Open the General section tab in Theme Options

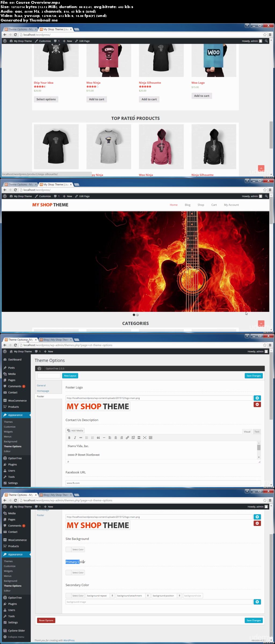[x=41, y=385]
